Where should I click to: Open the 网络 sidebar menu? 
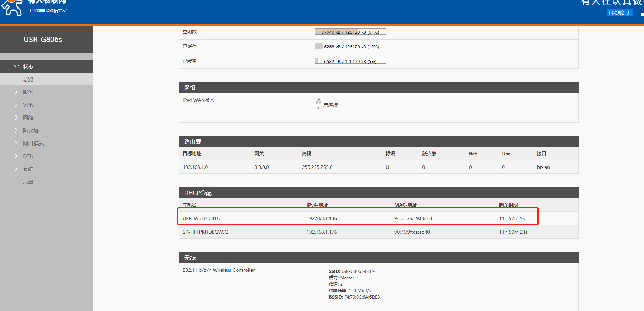tap(28, 118)
